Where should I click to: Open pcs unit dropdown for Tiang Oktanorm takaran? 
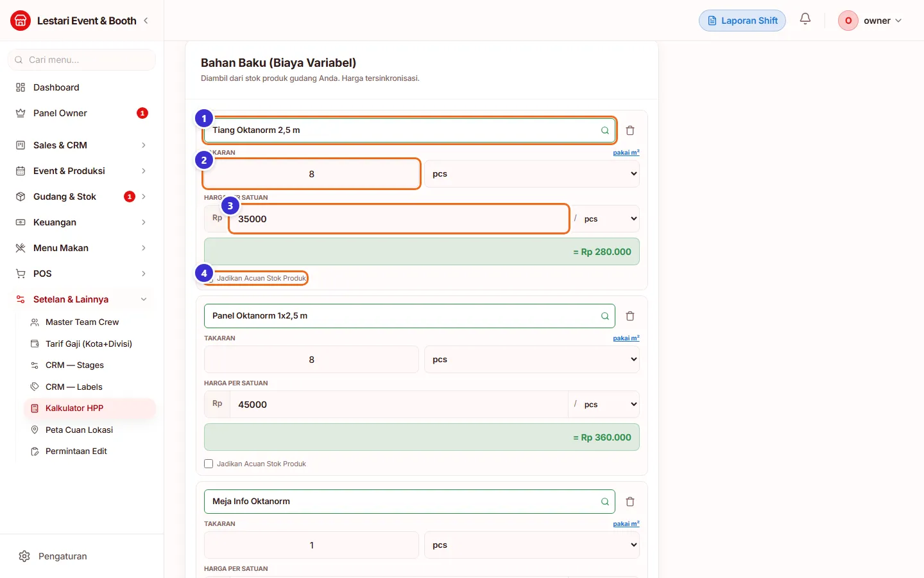pos(532,174)
